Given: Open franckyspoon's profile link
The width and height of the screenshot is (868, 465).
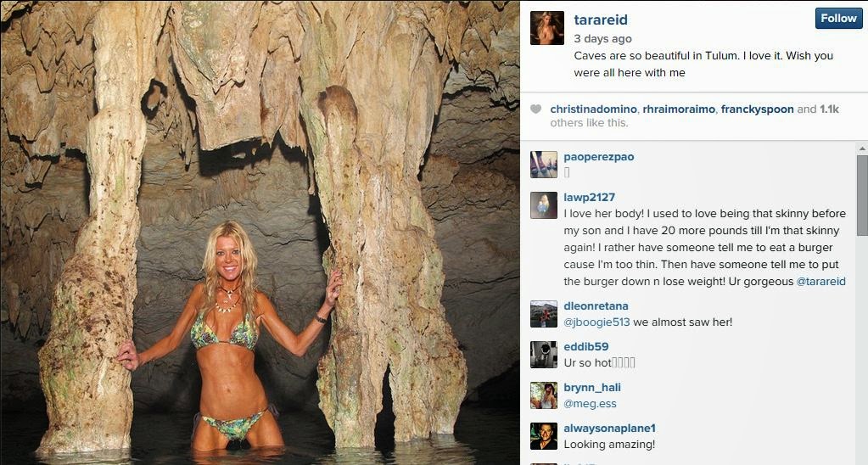Looking at the screenshot, I should (x=758, y=109).
